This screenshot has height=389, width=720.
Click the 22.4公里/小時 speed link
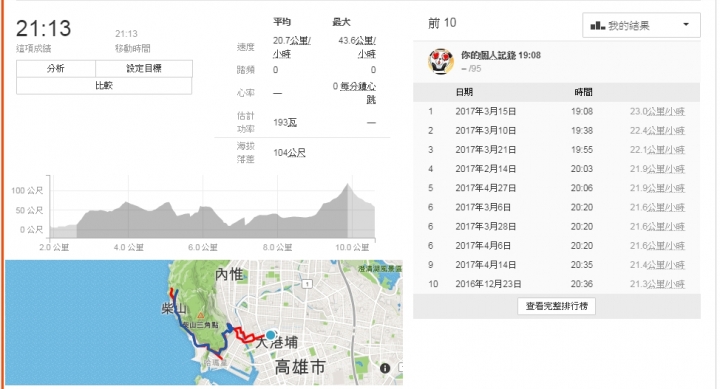pyautogui.click(x=657, y=130)
